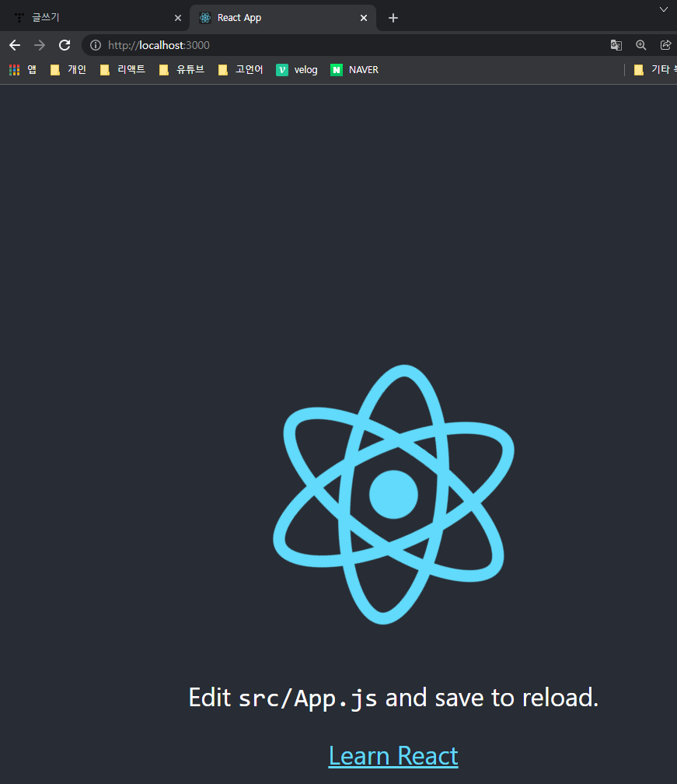Open the tab search chevron

click(x=664, y=9)
